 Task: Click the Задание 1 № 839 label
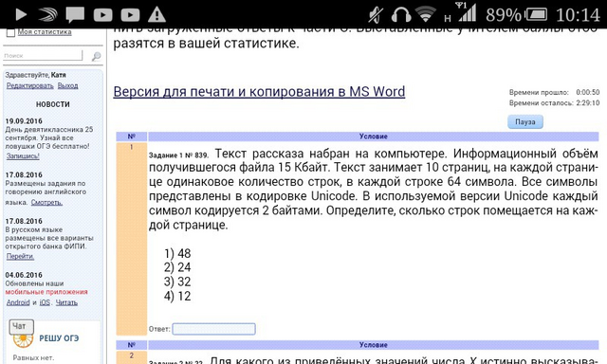tap(178, 155)
